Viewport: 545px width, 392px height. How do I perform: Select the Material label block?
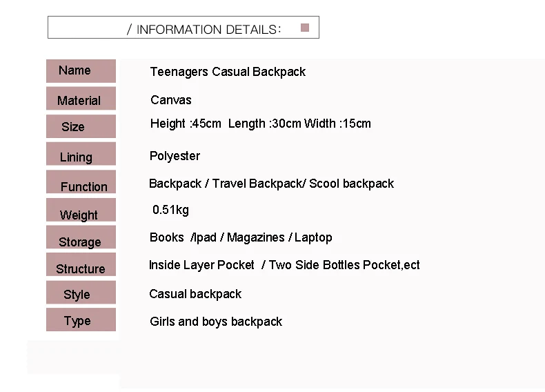[x=81, y=99]
